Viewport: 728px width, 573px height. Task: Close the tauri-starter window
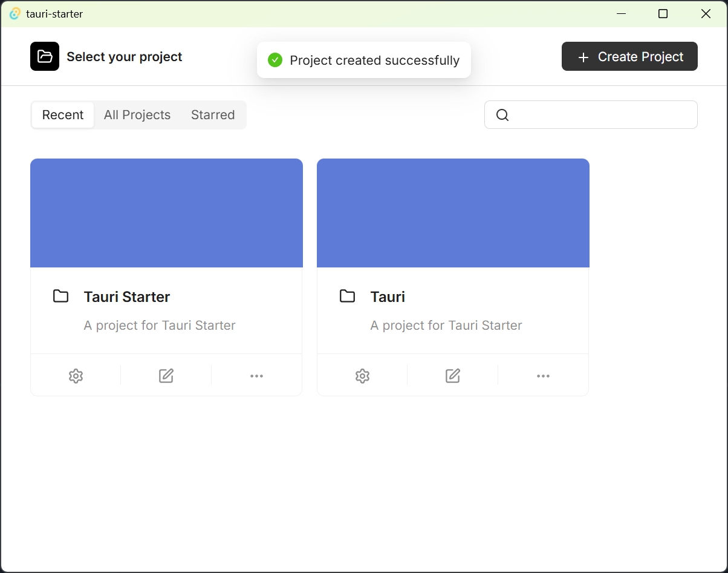coord(706,13)
